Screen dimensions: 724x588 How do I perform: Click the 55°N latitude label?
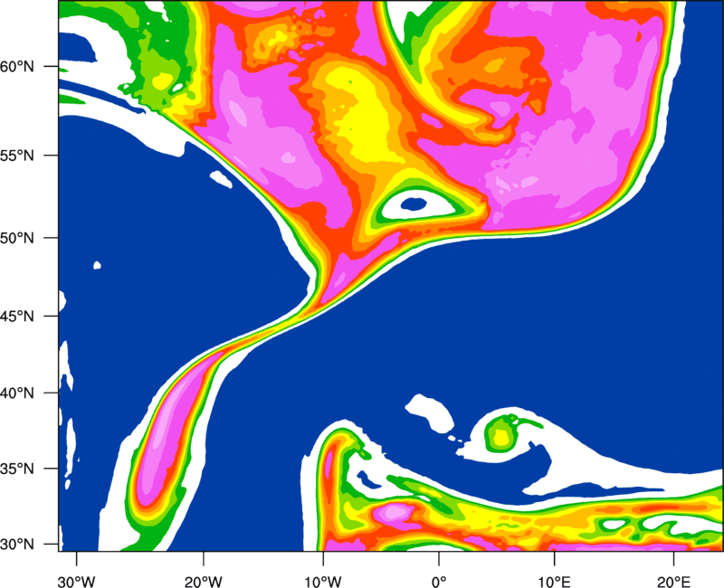pos(17,156)
